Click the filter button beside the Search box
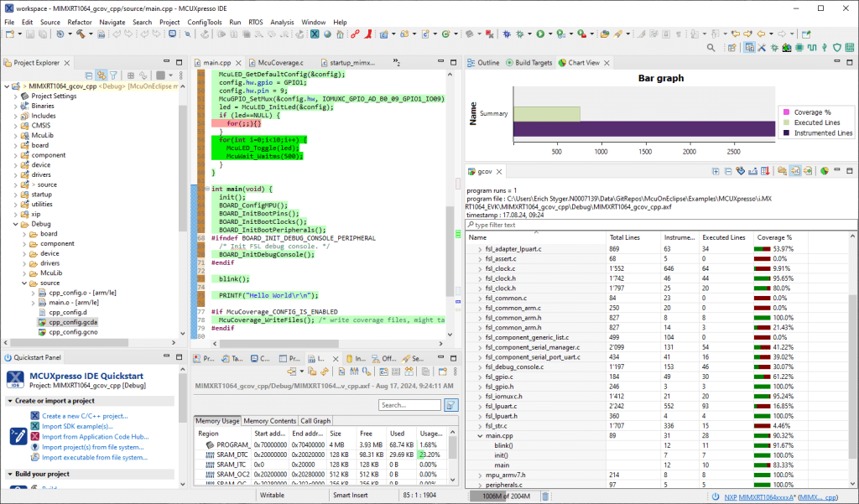The height and width of the screenshot is (504, 859). 451,405
